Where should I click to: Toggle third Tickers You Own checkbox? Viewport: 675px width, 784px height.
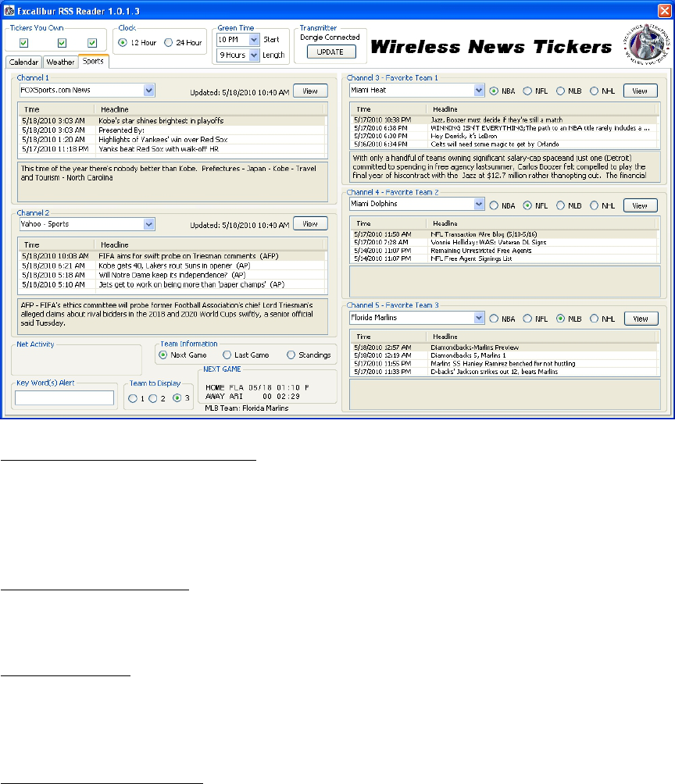click(x=92, y=43)
